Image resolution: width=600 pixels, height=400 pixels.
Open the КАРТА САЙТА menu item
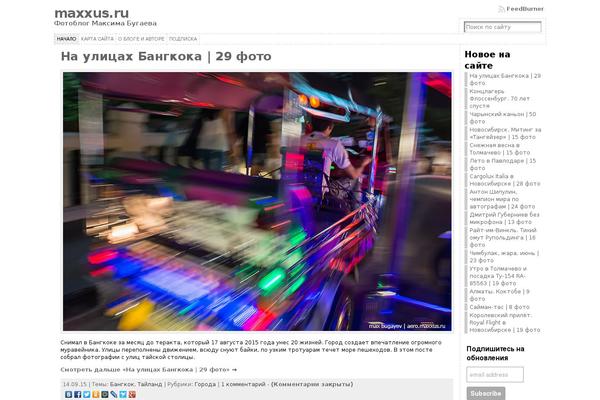click(x=97, y=39)
